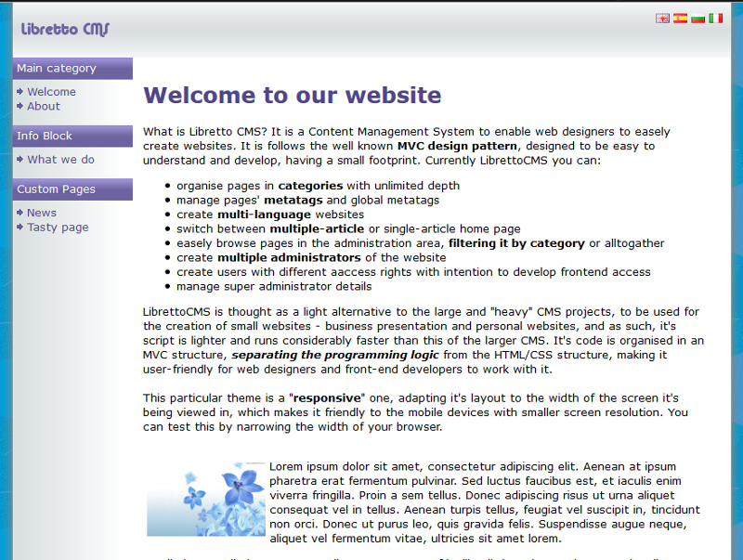Visit the About page
The width and height of the screenshot is (743, 560).
pos(44,106)
